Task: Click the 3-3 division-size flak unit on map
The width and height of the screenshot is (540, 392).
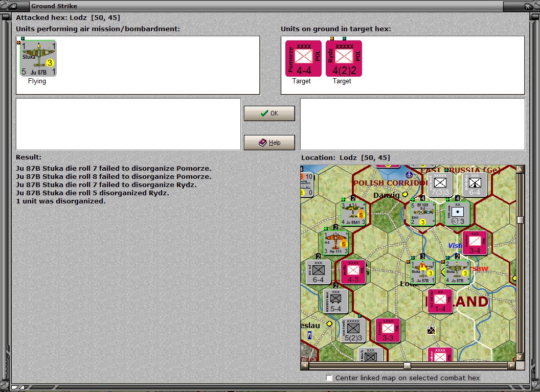Action: (458, 214)
